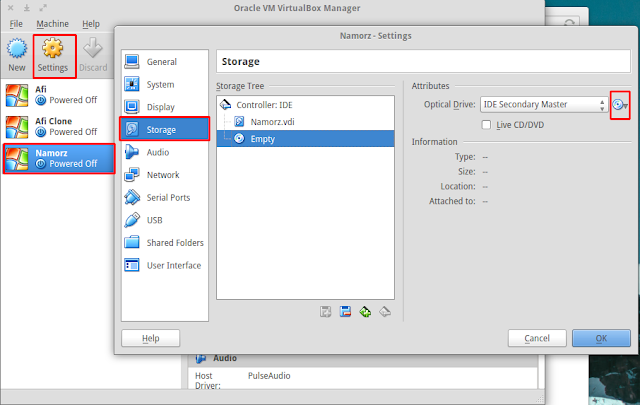Click the add attachment icon
Screen dimensions: 640x405
pos(326,312)
